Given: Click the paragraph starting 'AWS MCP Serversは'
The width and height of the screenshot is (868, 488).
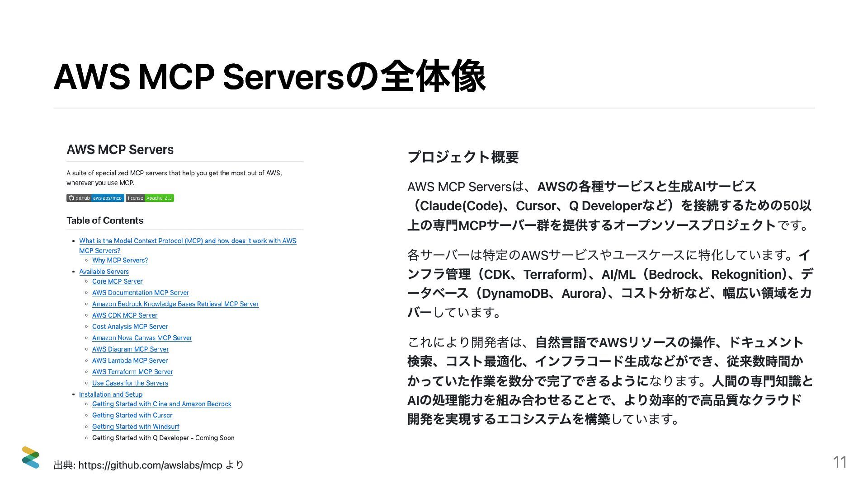Looking at the screenshot, I should pos(609,206).
